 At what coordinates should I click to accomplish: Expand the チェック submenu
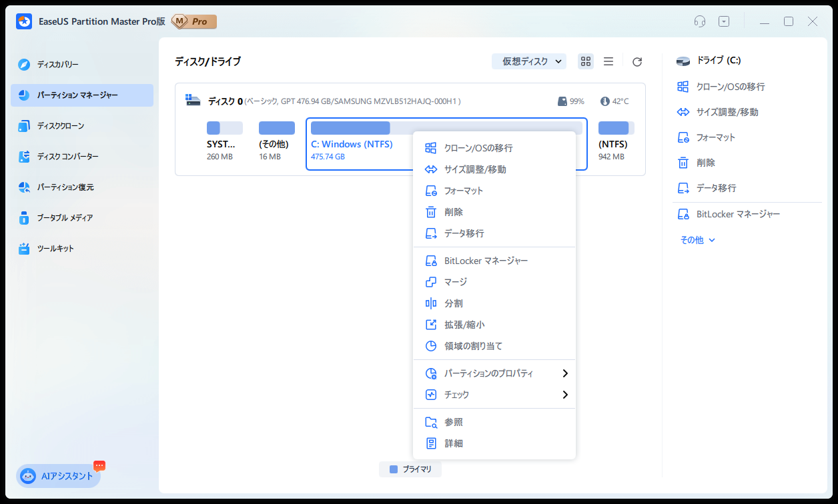494,395
